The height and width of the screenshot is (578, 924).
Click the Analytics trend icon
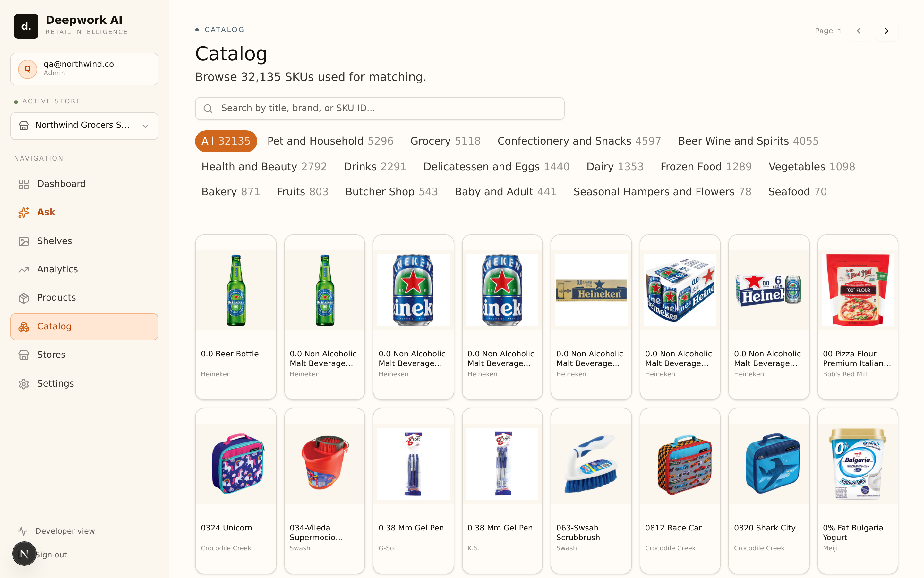click(x=24, y=269)
